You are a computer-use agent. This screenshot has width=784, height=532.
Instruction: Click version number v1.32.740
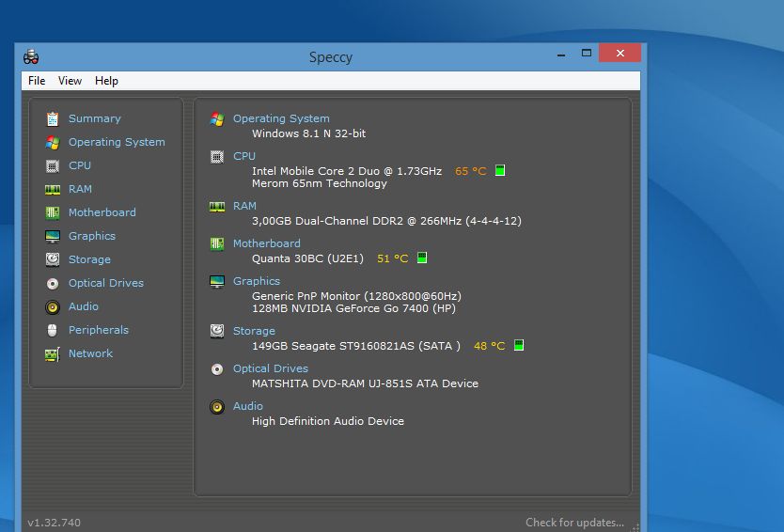pyautogui.click(x=54, y=523)
